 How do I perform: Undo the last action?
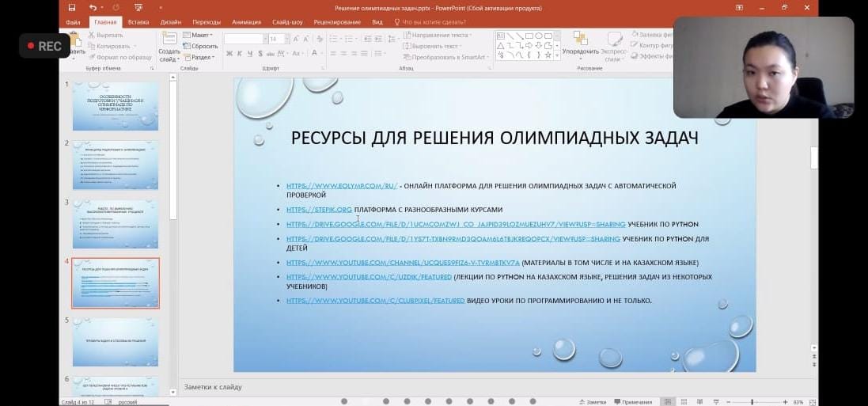point(93,8)
